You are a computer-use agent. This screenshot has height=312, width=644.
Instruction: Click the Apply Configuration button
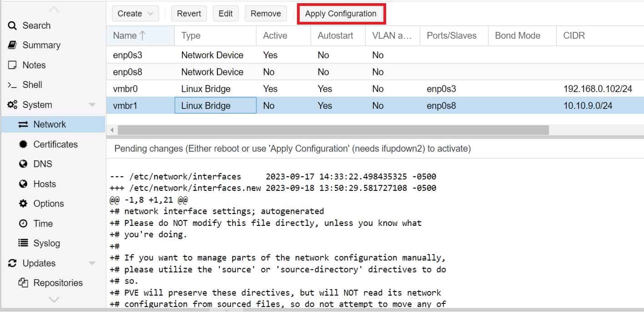(341, 14)
